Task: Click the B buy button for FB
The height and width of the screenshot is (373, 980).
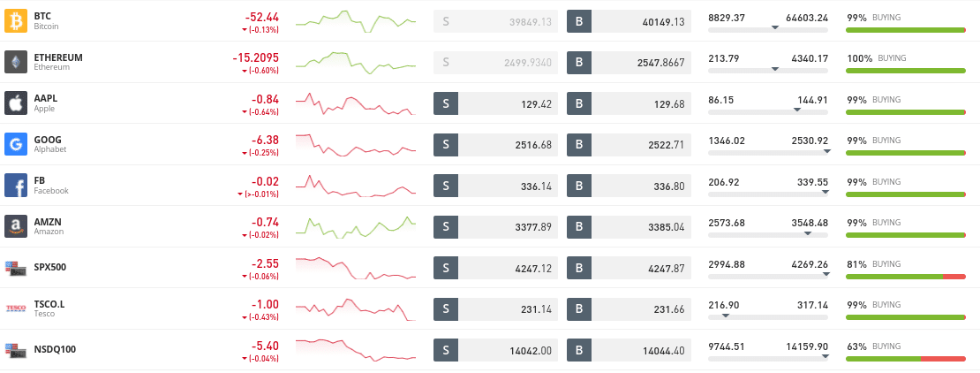Action: 579,186
